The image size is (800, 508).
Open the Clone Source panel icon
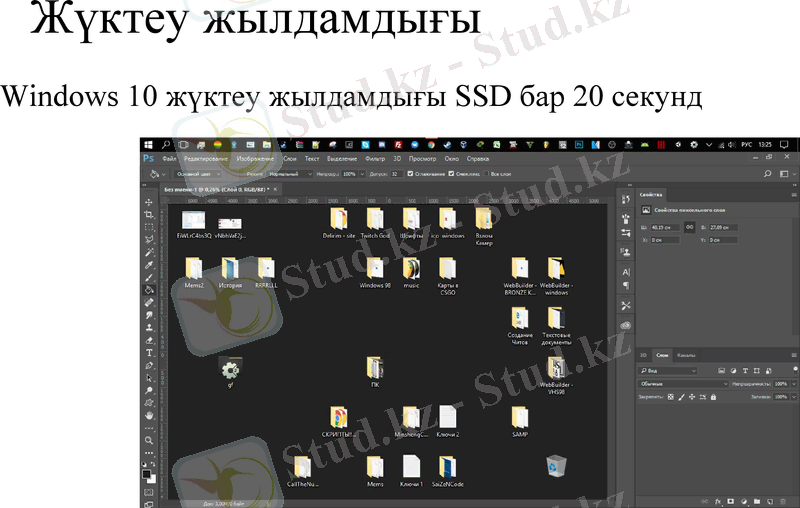(626, 251)
